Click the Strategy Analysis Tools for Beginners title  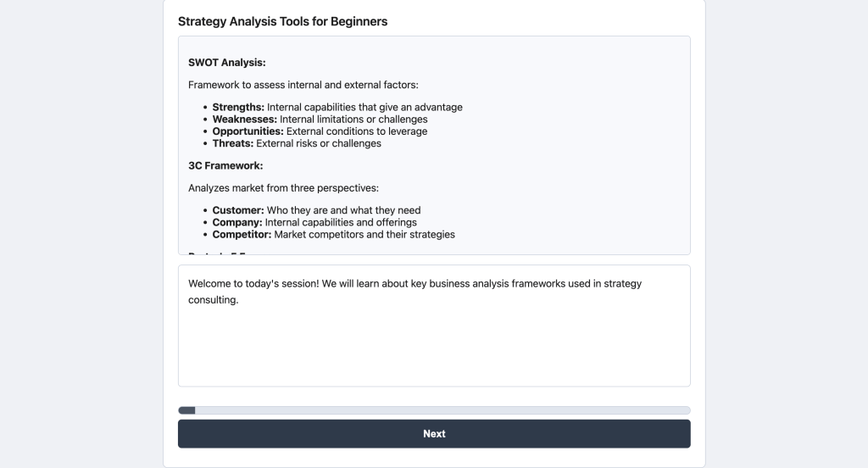click(282, 21)
